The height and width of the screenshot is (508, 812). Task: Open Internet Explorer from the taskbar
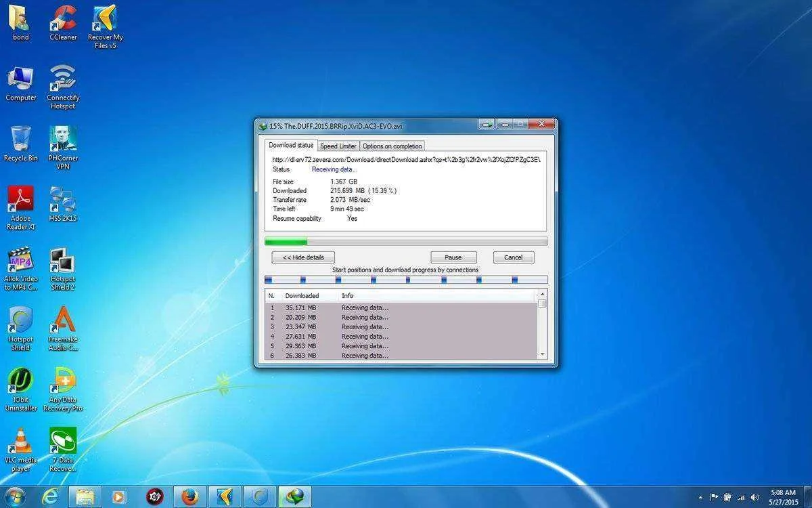click(x=49, y=496)
